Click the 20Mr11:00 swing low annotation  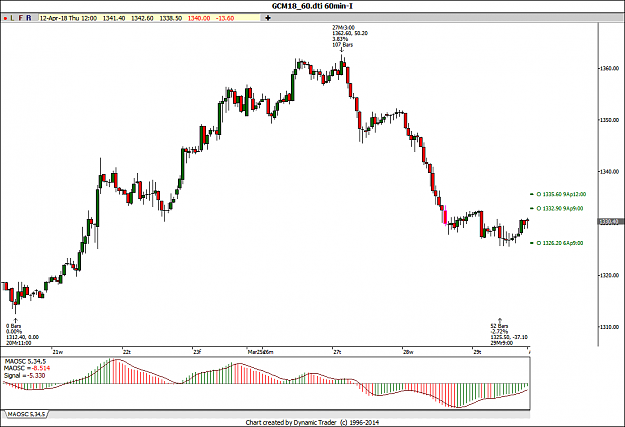tap(22, 334)
